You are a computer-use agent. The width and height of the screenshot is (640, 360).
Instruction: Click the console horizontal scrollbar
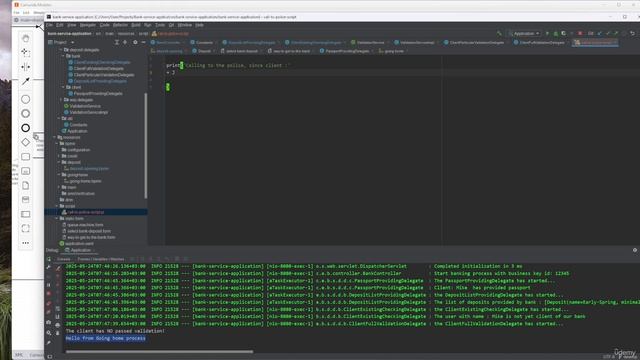(x=160, y=351)
